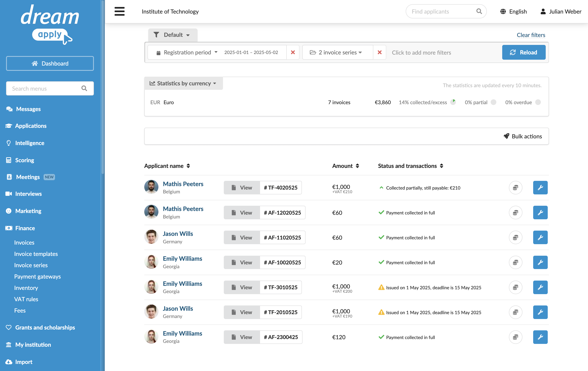
Task: Remove the Registration period filter
Action: pyautogui.click(x=293, y=52)
